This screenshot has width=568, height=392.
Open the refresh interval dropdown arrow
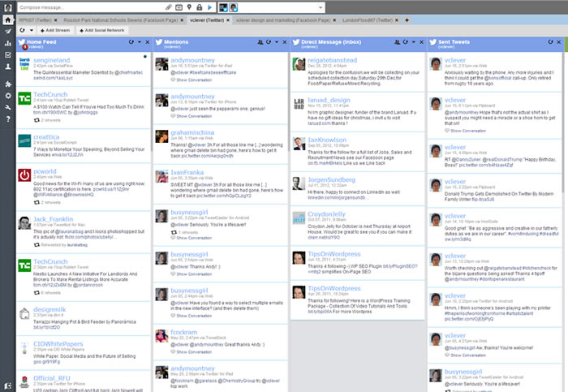[32, 30]
